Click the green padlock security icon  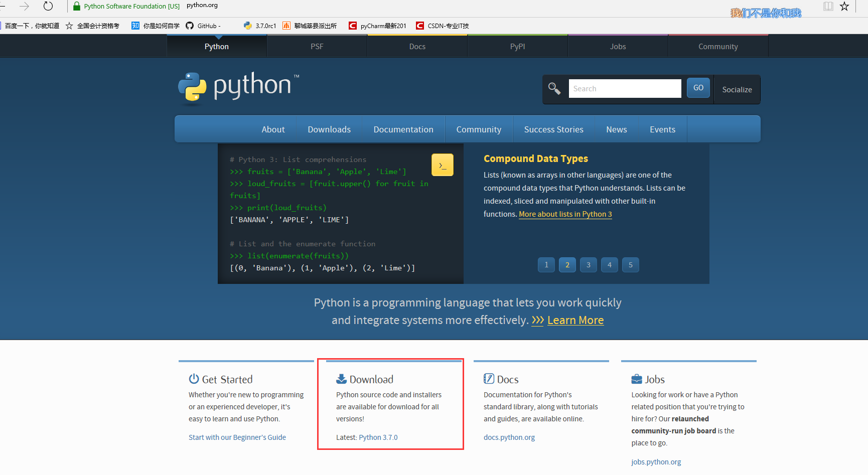pos(77,6)
